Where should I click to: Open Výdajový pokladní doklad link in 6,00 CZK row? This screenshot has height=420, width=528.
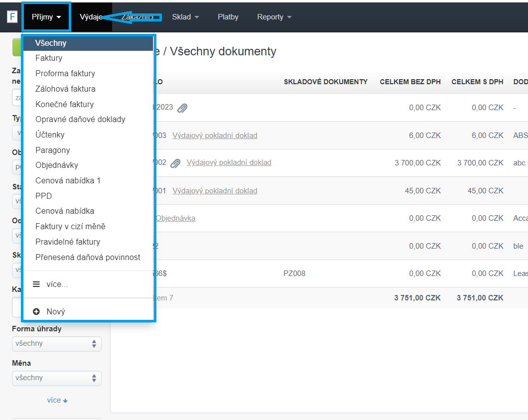coord(215,136)
